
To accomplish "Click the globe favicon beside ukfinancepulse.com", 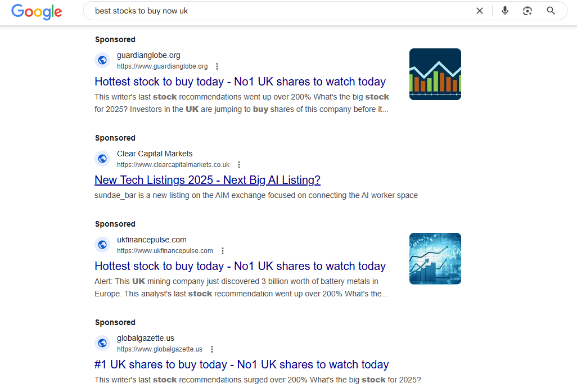I will point(102,245).
